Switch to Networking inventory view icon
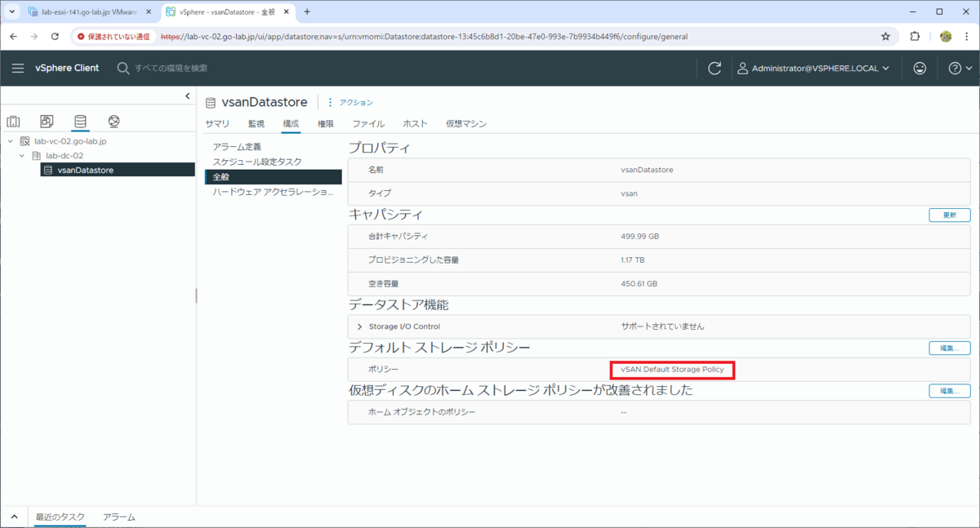980x528 pixels. click(114, 122)
